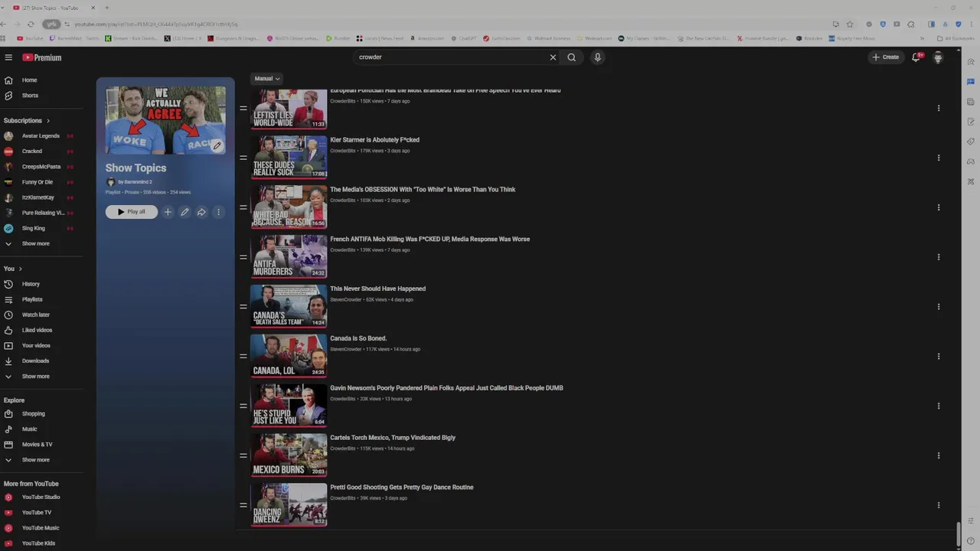The width and height of the screenshot is (980, 551).
Task: Expand Show more under Explore
Action: [x=35, y=460]
